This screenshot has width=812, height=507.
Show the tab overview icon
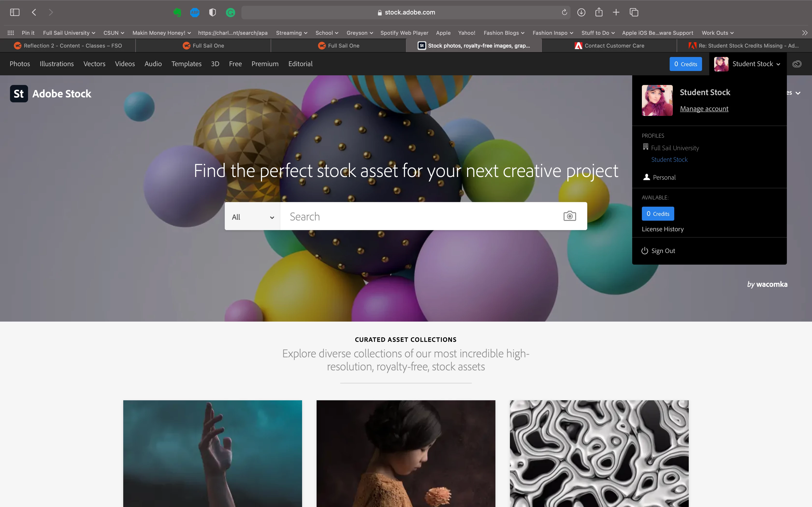634,12
